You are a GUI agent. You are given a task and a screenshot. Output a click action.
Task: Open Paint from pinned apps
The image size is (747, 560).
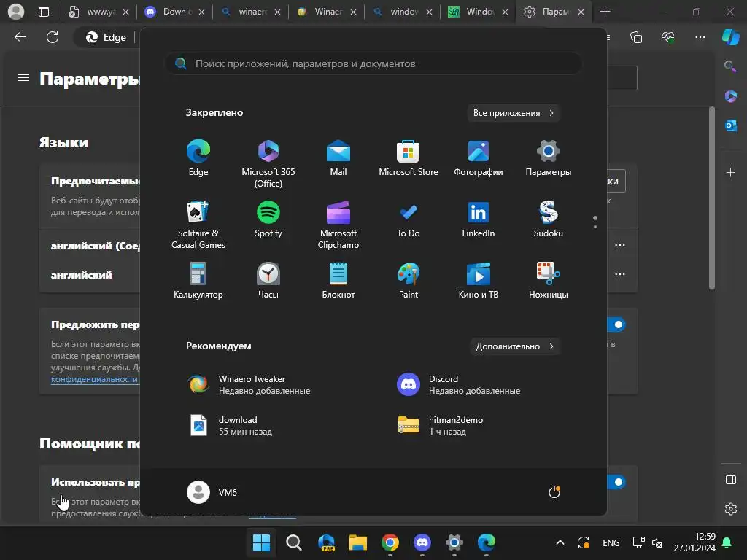click(x=409, y=281)
